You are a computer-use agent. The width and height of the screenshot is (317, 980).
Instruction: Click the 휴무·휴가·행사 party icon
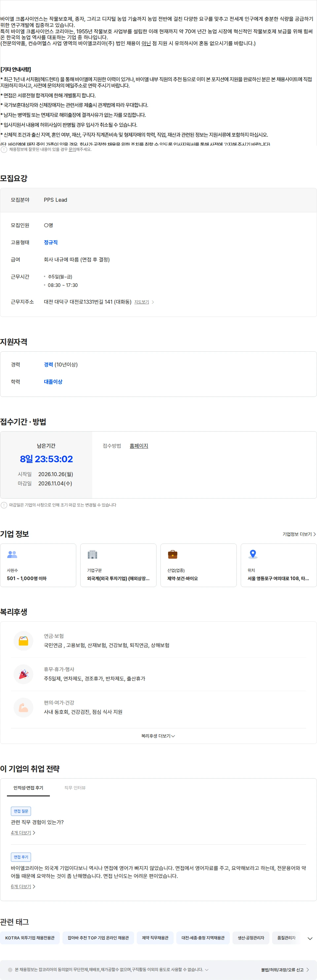23,675
